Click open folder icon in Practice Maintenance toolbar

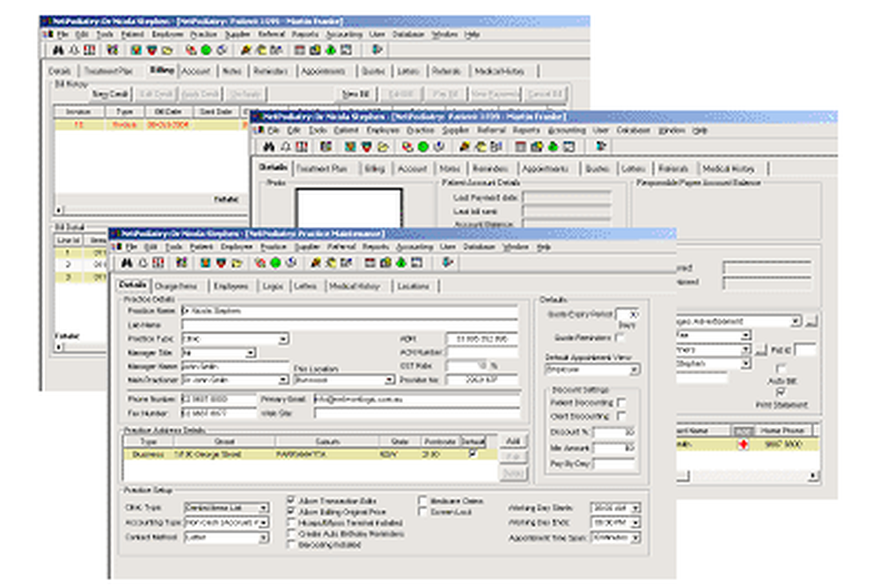(237, 263)
